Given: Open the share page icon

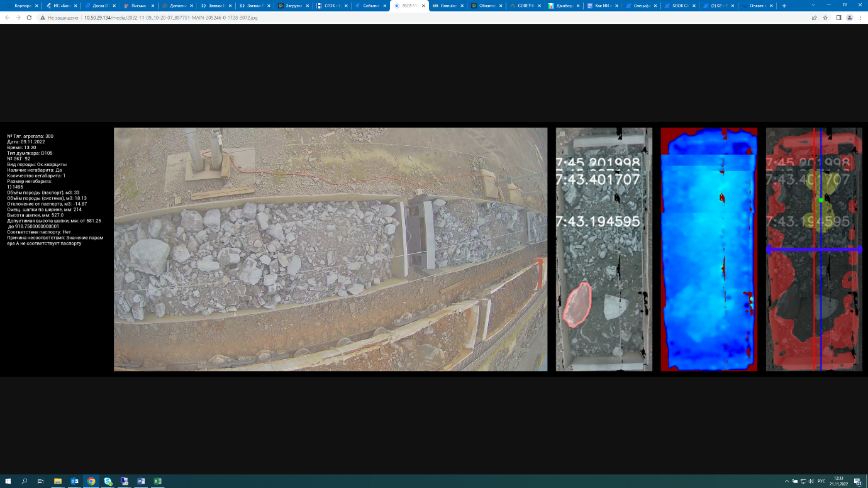Looking at the screenshot, I should (815, 18).
